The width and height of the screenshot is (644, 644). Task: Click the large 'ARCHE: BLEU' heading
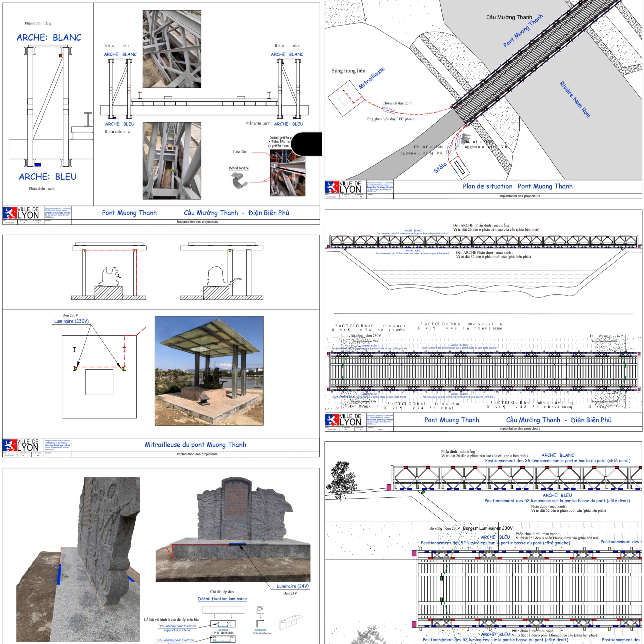coord(48,177)
